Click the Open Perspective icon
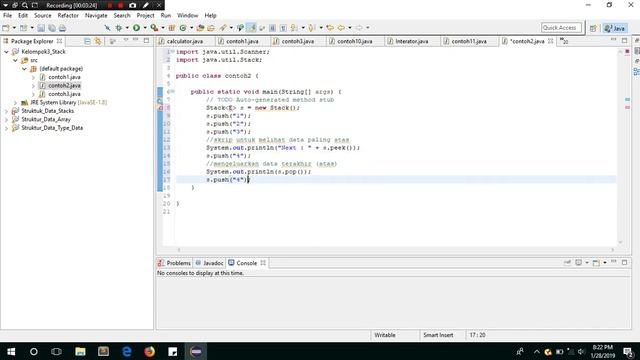Image resolution: width=640 pixels, height=360 pixels. (593, 28)
